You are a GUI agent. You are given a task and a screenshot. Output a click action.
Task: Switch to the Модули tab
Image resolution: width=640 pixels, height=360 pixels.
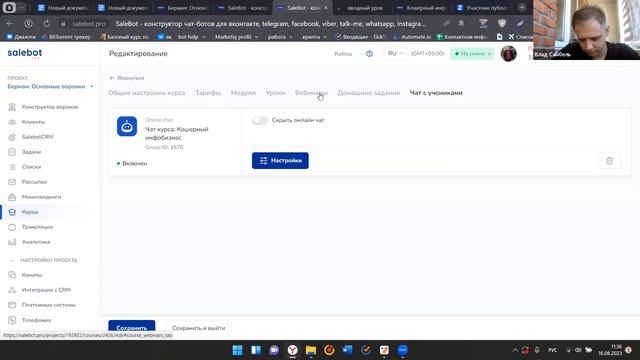(x=243, y=93)
